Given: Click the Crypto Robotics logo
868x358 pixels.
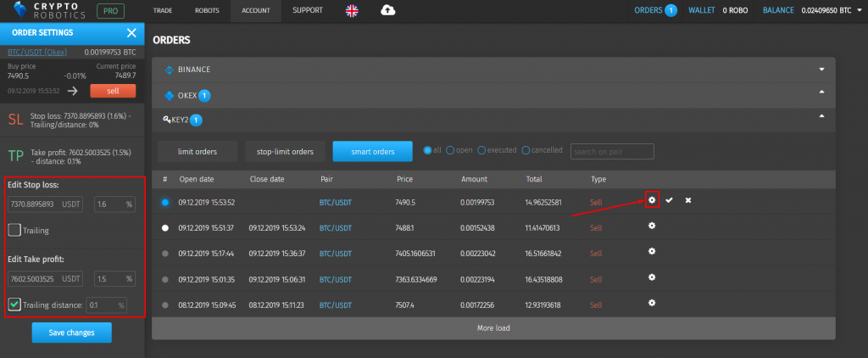Looking at the screenshot, I should coord(50,10).
